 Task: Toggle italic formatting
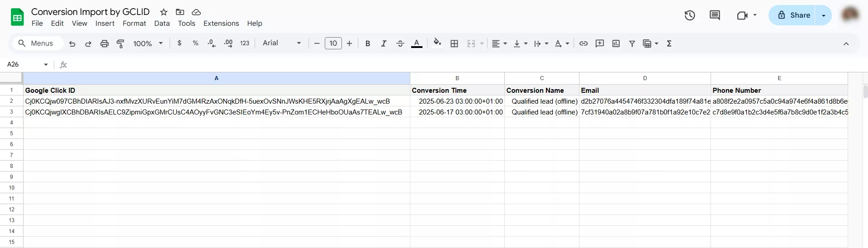tap(384, 43)
